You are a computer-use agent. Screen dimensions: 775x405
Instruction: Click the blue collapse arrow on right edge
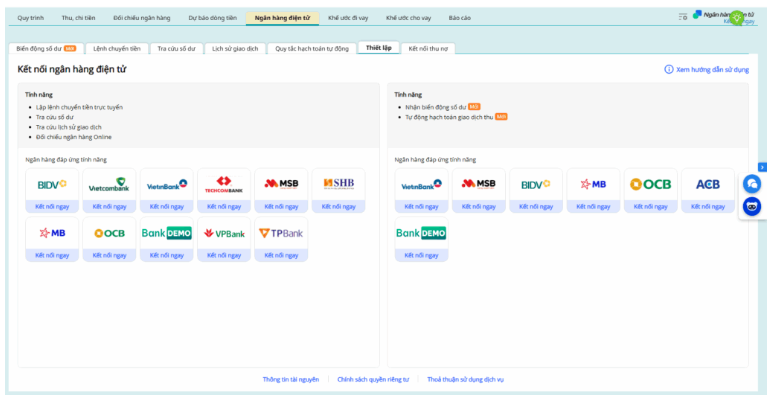click(762, 166)
